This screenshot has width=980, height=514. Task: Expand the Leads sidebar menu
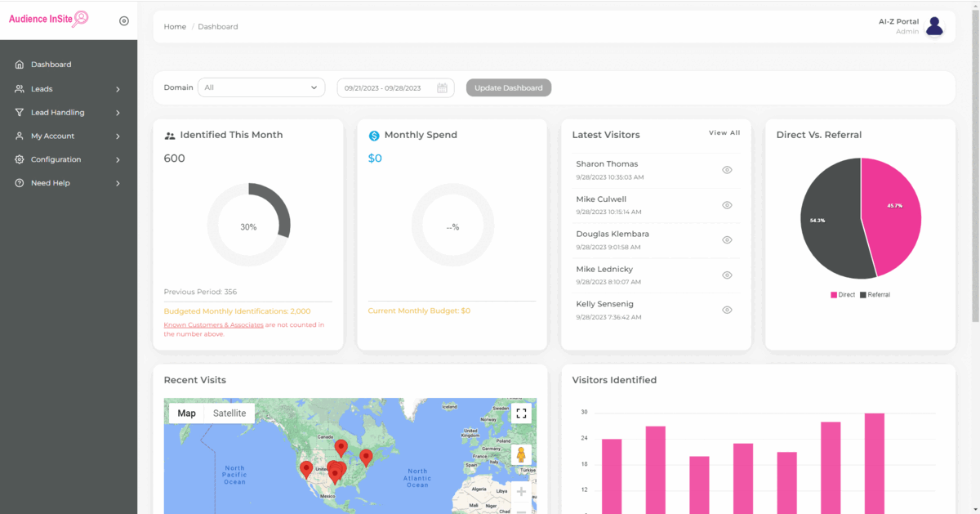(68, 89)
